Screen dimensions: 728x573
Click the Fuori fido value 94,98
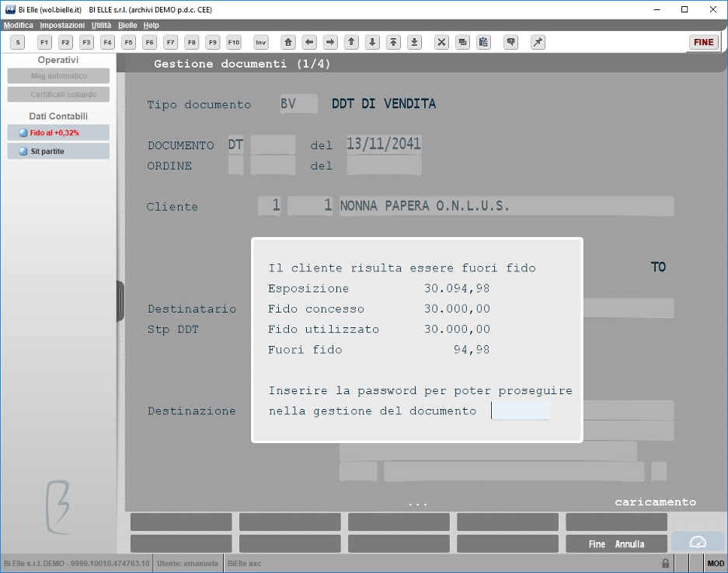[x=472, y=349]
